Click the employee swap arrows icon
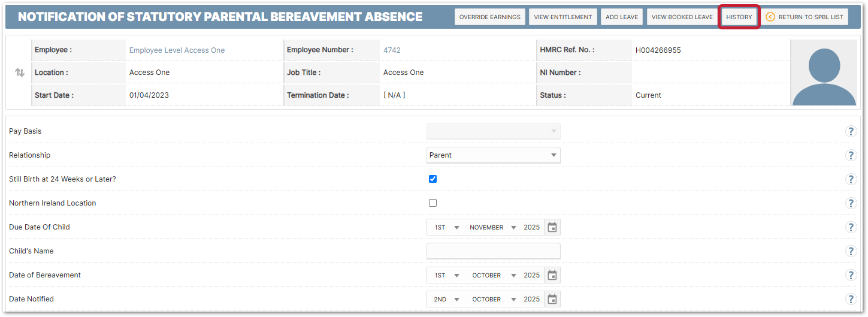 tap(20, 73)
